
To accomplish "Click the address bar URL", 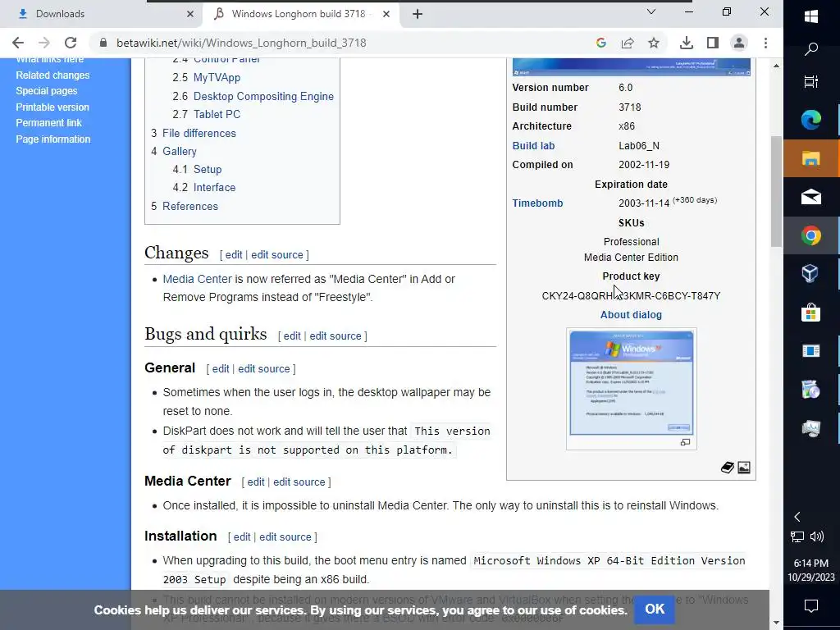I will click(241, 43).
